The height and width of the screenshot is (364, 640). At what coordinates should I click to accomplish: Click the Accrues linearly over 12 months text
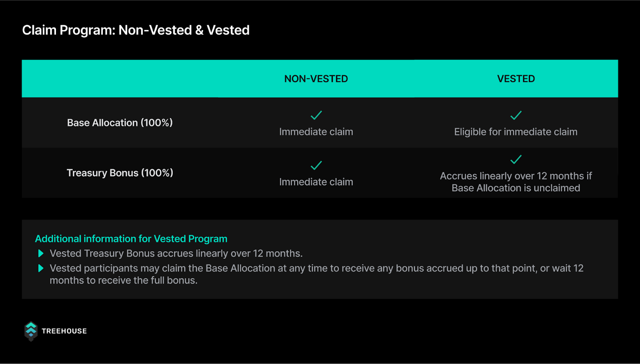tap(516, 182)
